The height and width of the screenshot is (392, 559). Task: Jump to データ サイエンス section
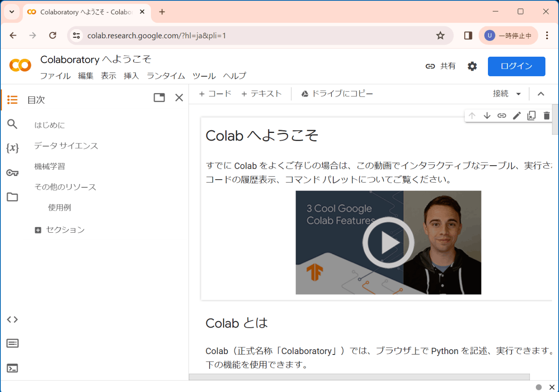pyautogui.click(x=66, y=146)
